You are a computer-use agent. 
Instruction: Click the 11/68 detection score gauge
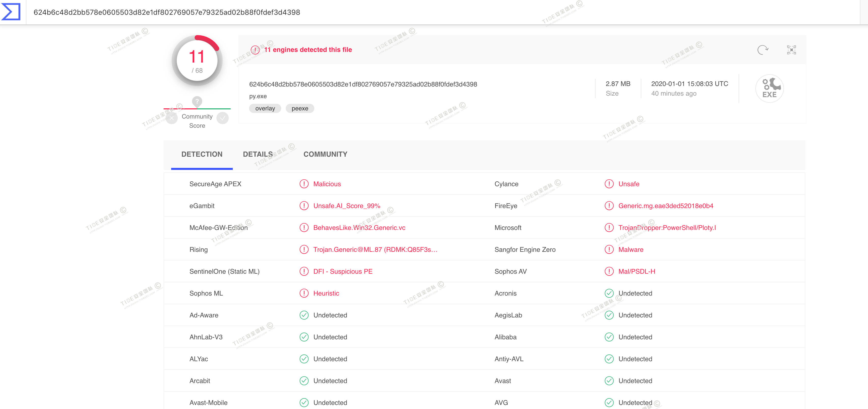point(197,61)
